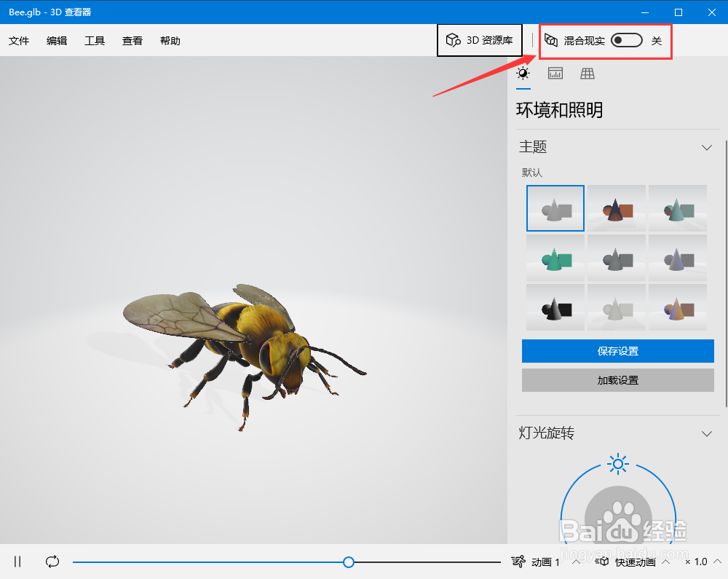Select the teal-gray theme in the top row
This screenshot has width=728, height=579.
pyautogui.click(x=678, y=208)
